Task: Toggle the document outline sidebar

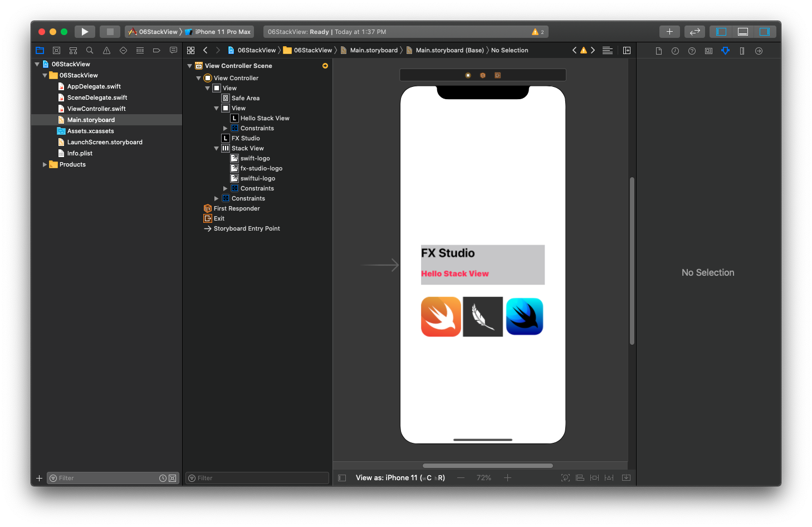Action: click(342, 478)
